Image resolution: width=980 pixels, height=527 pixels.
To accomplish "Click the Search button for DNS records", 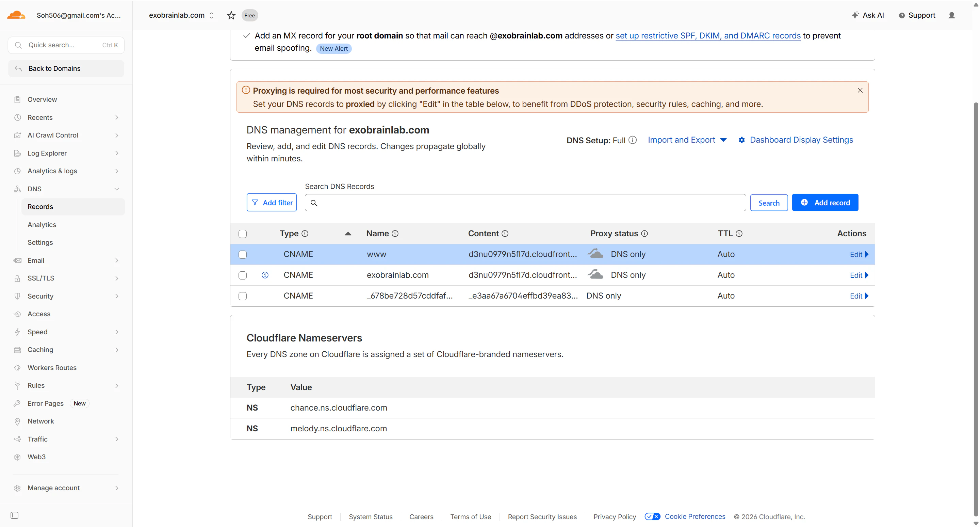I will point(769,203).
